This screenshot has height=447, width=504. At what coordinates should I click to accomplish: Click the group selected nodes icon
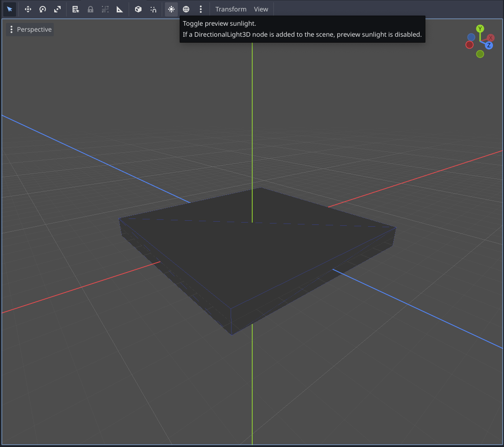(x=105, y=9)
